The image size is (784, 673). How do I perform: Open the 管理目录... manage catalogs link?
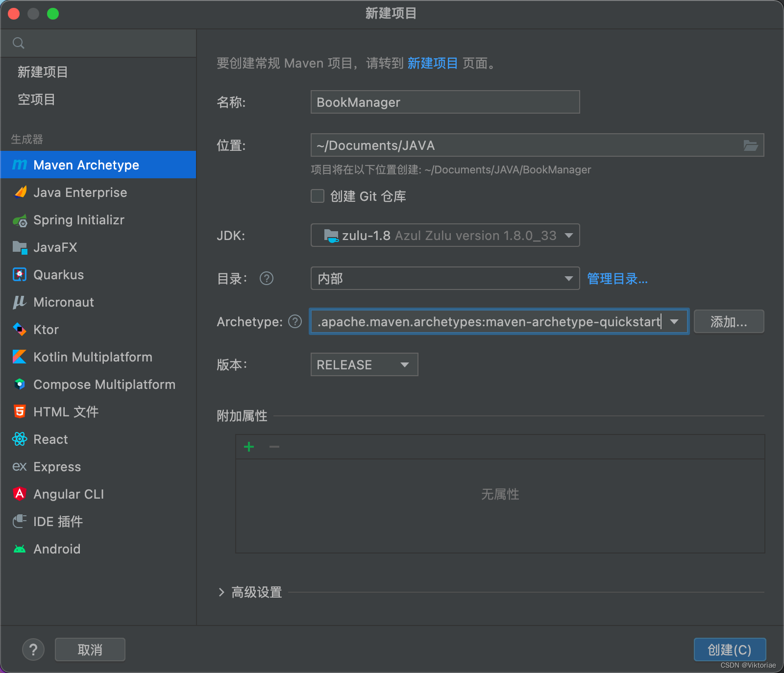coord(617,279)
